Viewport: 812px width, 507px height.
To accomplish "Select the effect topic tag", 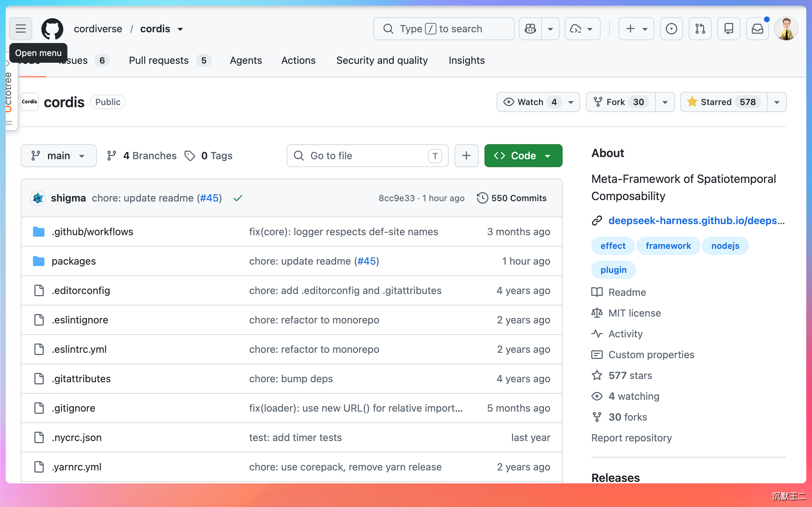I will [613, 246].
